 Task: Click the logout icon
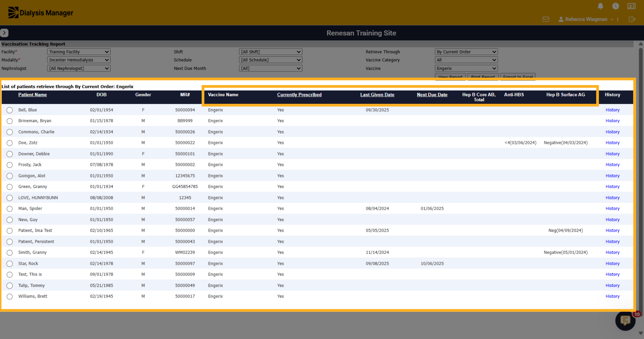click(x=632, y=19)
